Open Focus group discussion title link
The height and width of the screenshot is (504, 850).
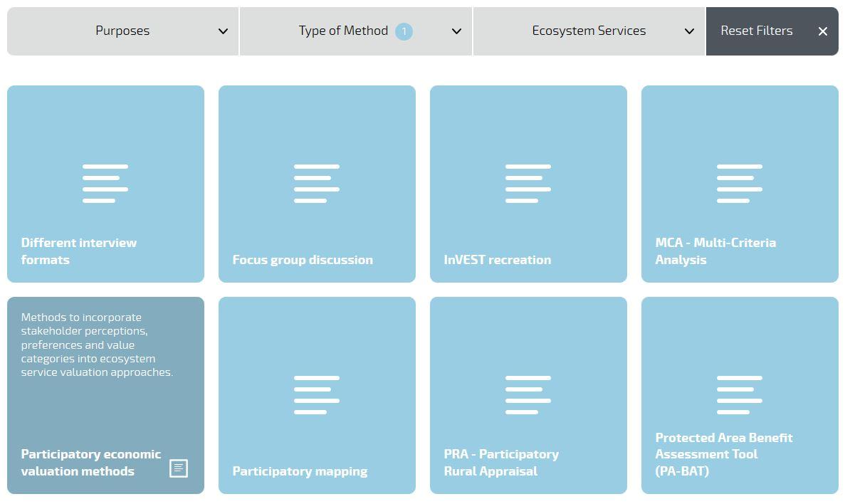click(303, 260)
